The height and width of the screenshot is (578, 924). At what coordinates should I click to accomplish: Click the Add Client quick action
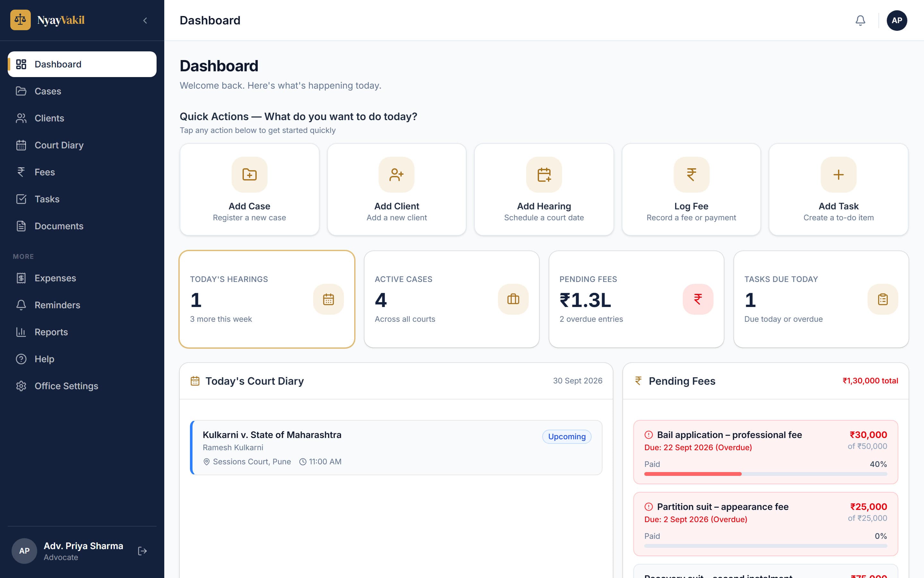397,189
